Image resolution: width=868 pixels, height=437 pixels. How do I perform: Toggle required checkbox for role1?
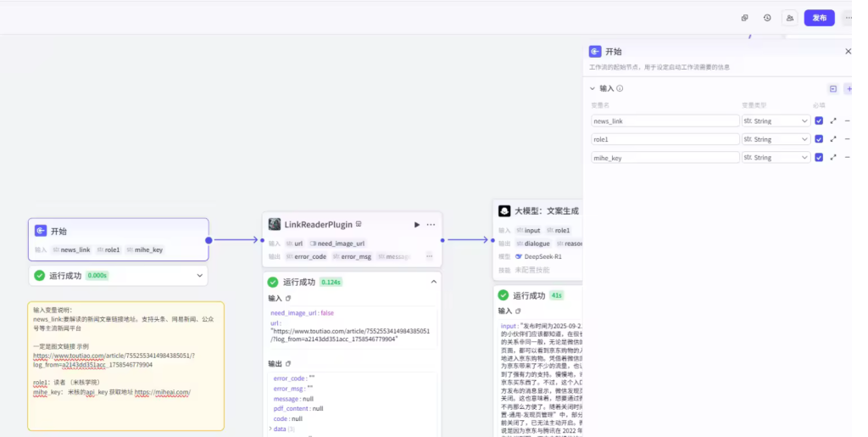tap(818, 139)
